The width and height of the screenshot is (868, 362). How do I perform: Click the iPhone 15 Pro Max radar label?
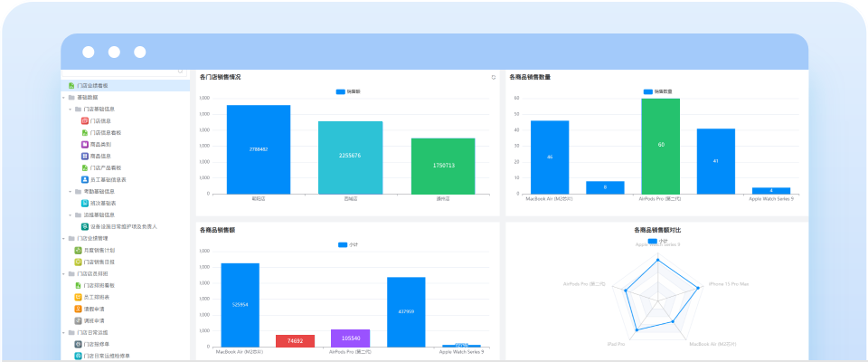coord(729,284)
